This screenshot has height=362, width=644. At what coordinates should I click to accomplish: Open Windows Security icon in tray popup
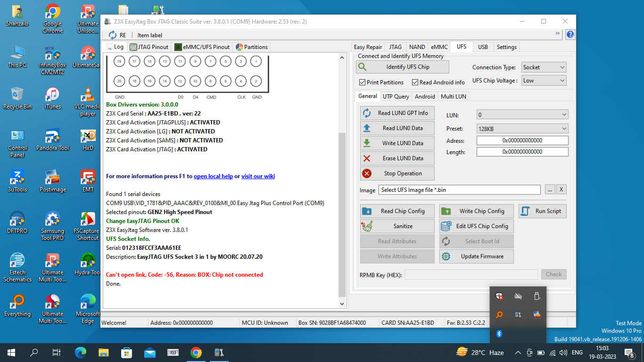[x=499, y=296]
